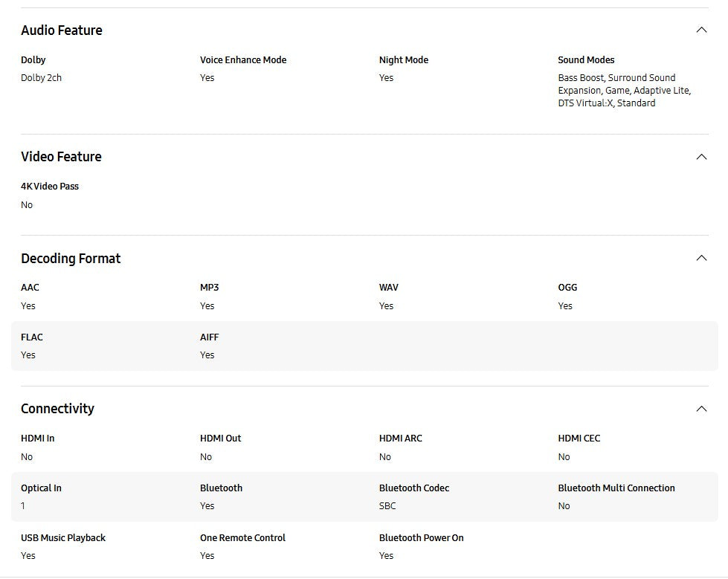Click the Bluetooth Codec label
Viewport: 728px width, 579px height.
click(414, 488)
